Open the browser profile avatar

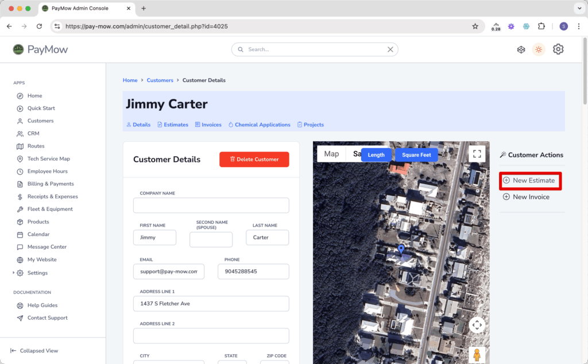coord(564,26)
